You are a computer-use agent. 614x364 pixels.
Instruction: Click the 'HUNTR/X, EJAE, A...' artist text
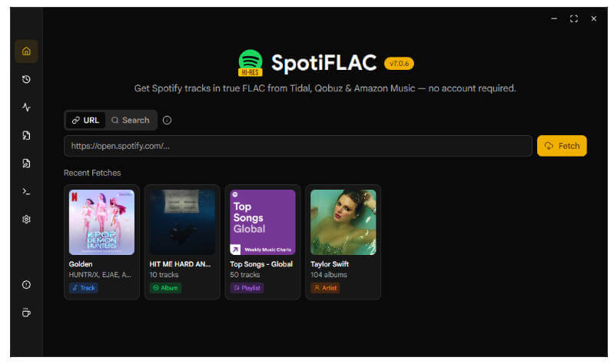[100, 275]
